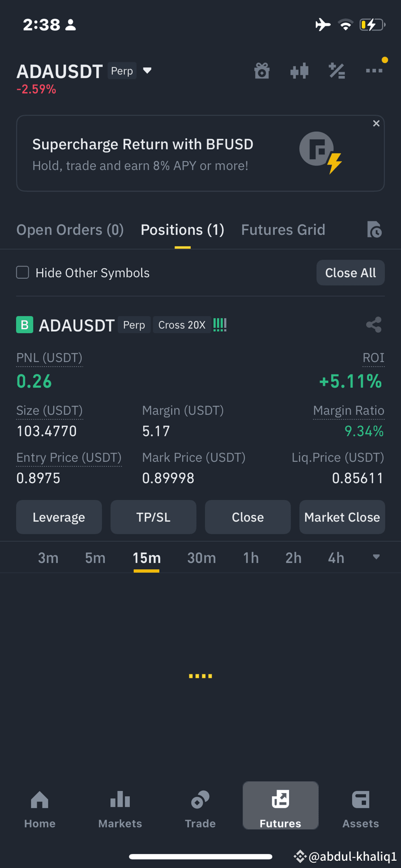Image resolution: width=401 pixels, height=868 pixels.
Task: Toggle Hide Other Symbols checkbox
Action: tap(23, 273)
